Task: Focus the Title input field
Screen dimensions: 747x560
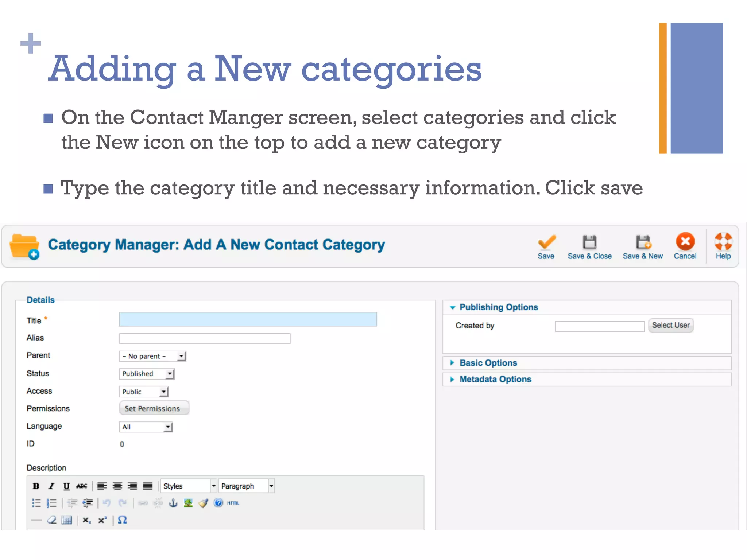Action: click(x=248, y=319)
